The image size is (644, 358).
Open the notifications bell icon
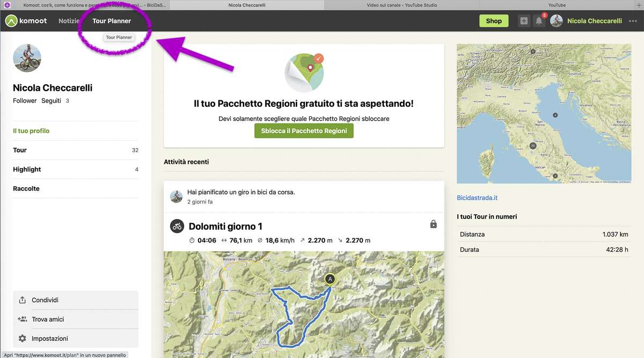[x=539, y=21]
